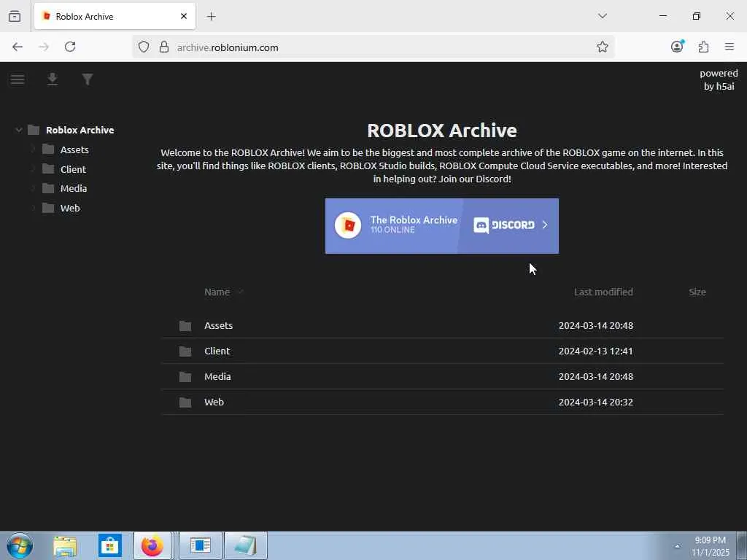The image size is (747, 560).
Task: Open the notepad taskbar icon
Action: 246,545
